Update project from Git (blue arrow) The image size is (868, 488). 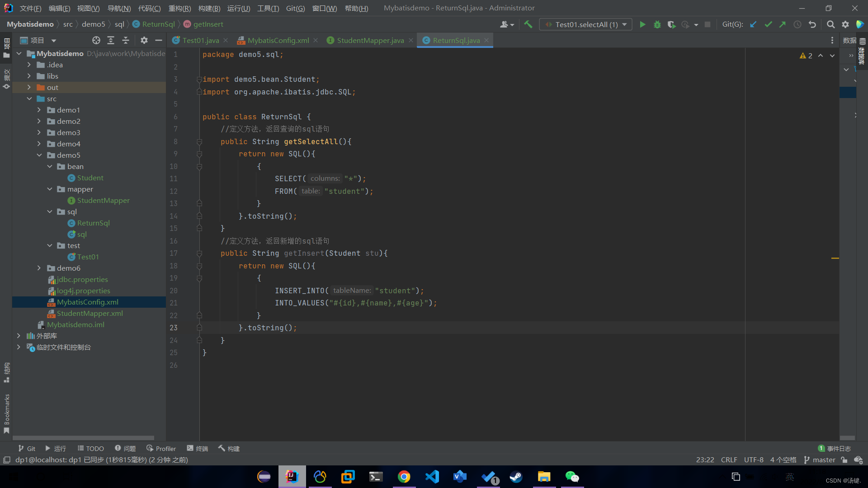point(753,24)
